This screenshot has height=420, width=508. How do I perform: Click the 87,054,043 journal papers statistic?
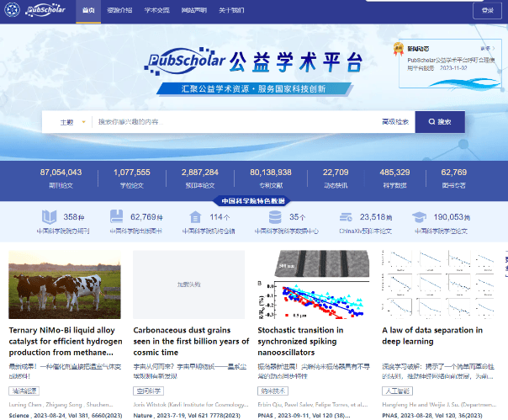pos(61,176)
